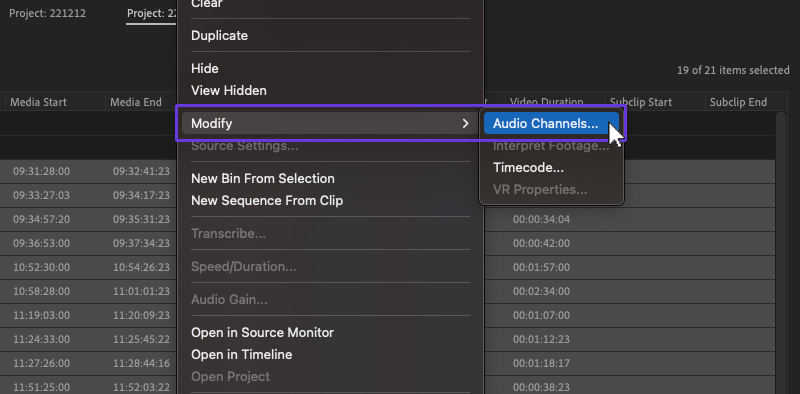Screen dimensions: 800x394
Task: Click video duration 00:00:34:04
Action: [x=541, y=219]
